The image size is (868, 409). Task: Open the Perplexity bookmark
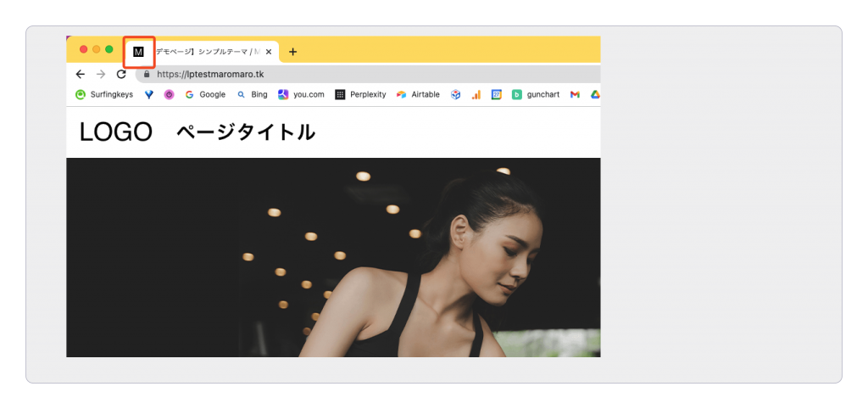tap(360, 94)
